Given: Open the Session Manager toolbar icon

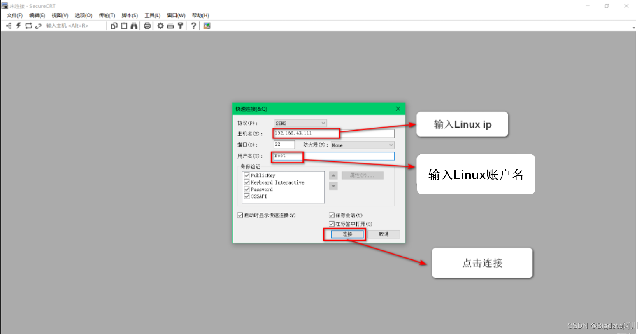Looking at the screenshot, I should click(9, 26).
